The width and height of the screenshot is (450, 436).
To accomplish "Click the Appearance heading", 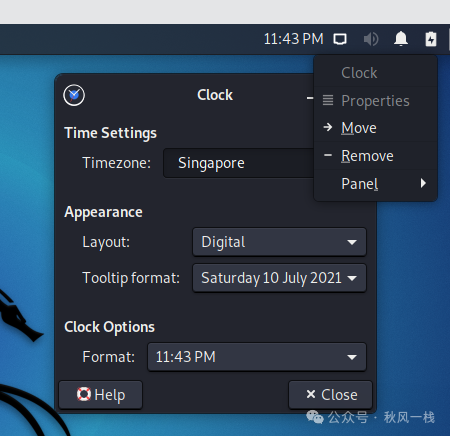I will click(103, 212).
